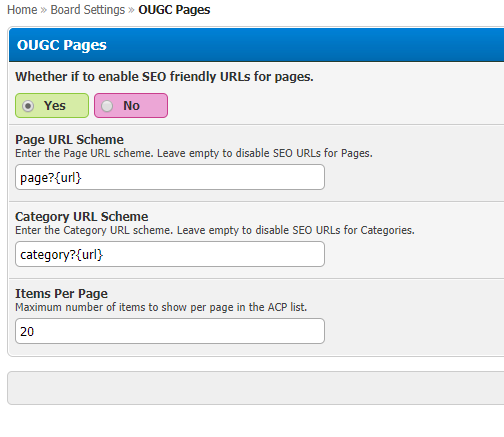Click the Page URL scheme description text
Screen dimensions: 504x437
[194, 153]
